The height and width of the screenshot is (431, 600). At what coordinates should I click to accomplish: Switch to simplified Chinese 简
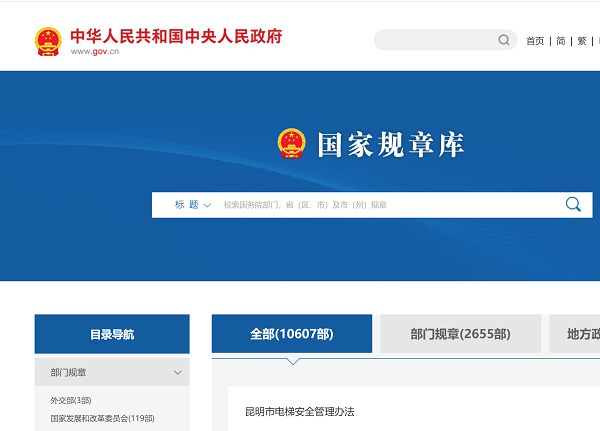point(561,41)
